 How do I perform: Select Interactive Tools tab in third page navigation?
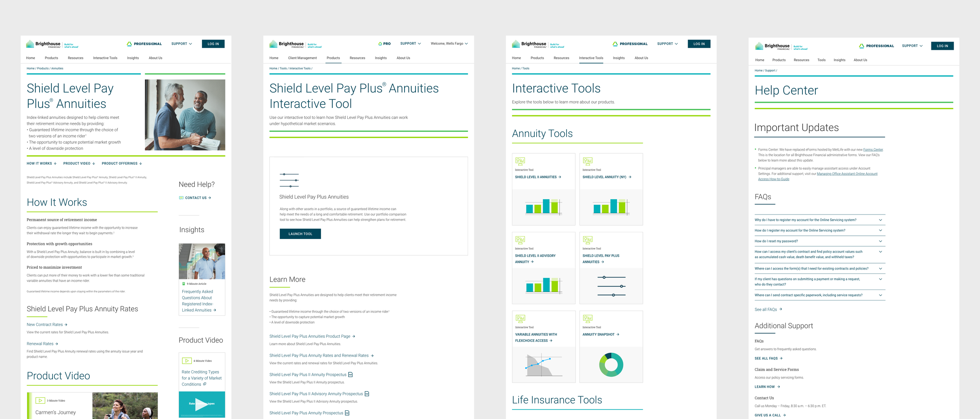point(591,58)
